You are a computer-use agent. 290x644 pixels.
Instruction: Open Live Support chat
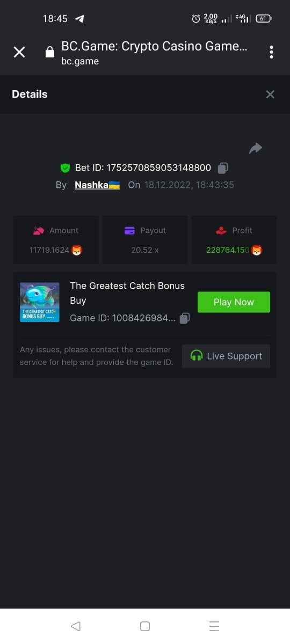(x=226, y=356)
